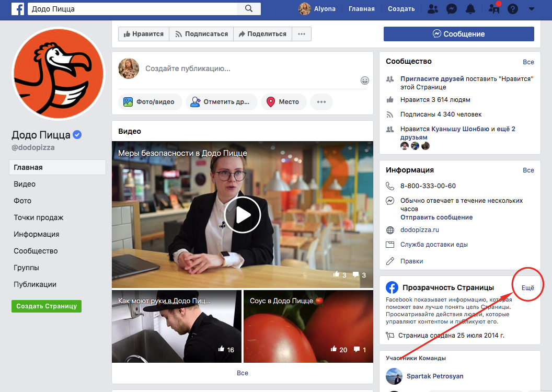Select Главная in the left page menu

[x=57, y=167]
